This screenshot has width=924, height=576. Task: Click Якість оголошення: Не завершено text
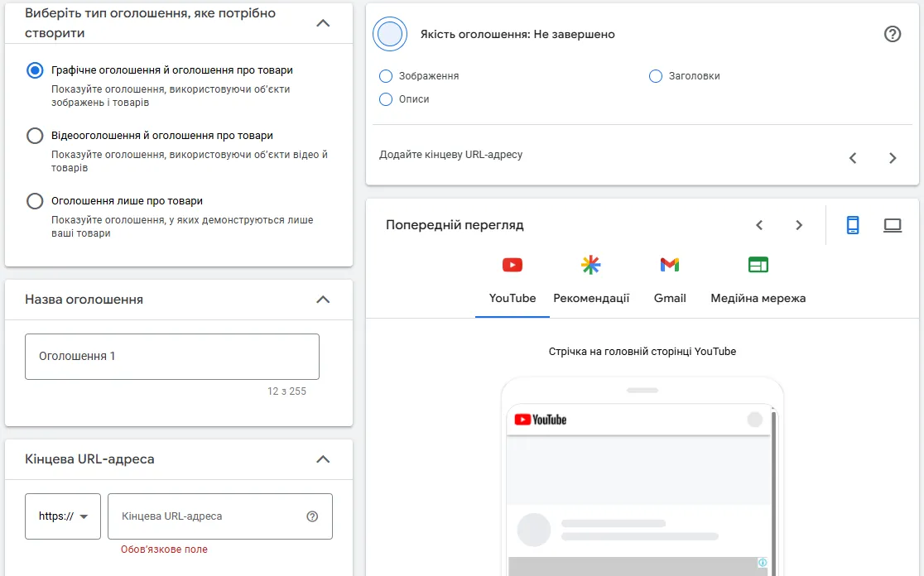pyautogui.click(x=517, y=34)
